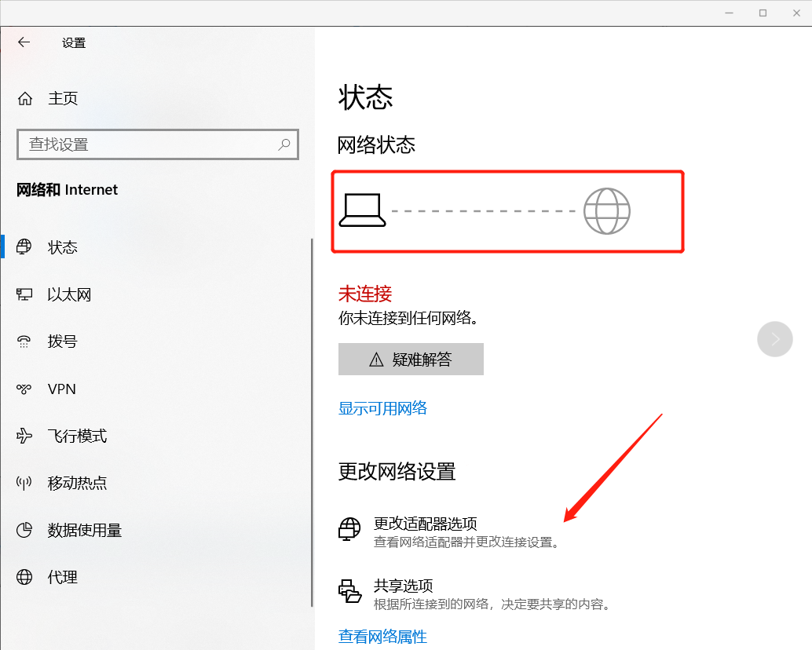Click 查看网络适配器并更改连接设置 description
This screenshot has height=650, width=812.
pos(466,542)
